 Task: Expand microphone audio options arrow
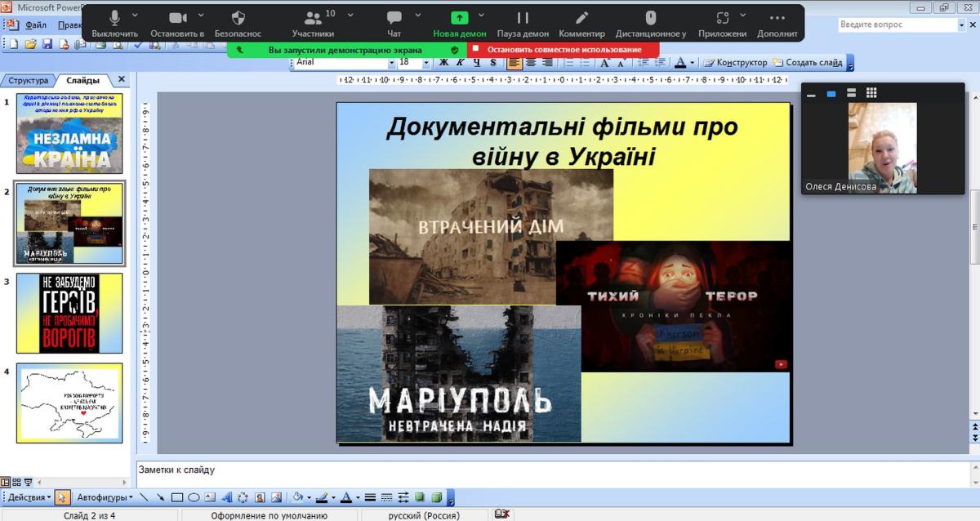coord(136,15)
